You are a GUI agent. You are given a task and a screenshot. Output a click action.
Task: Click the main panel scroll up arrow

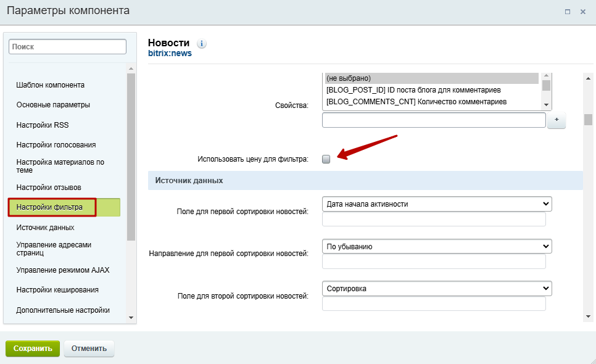coord(588,78)
